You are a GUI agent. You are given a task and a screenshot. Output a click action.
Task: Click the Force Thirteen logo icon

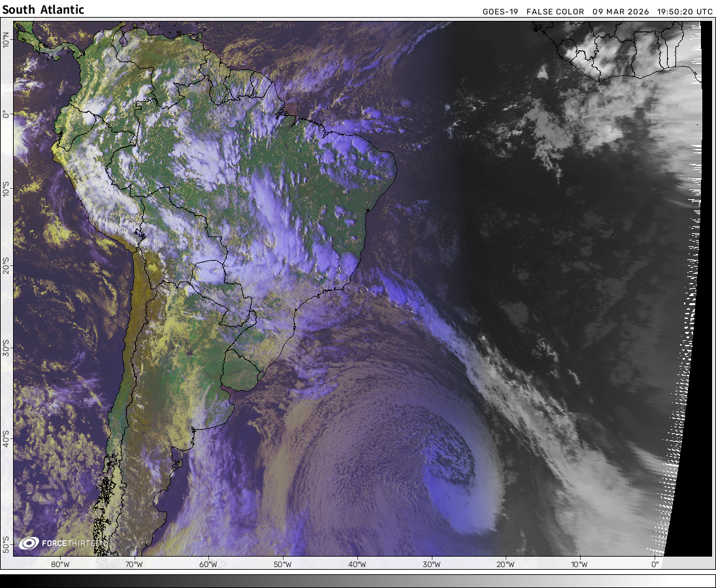point(29,543)
